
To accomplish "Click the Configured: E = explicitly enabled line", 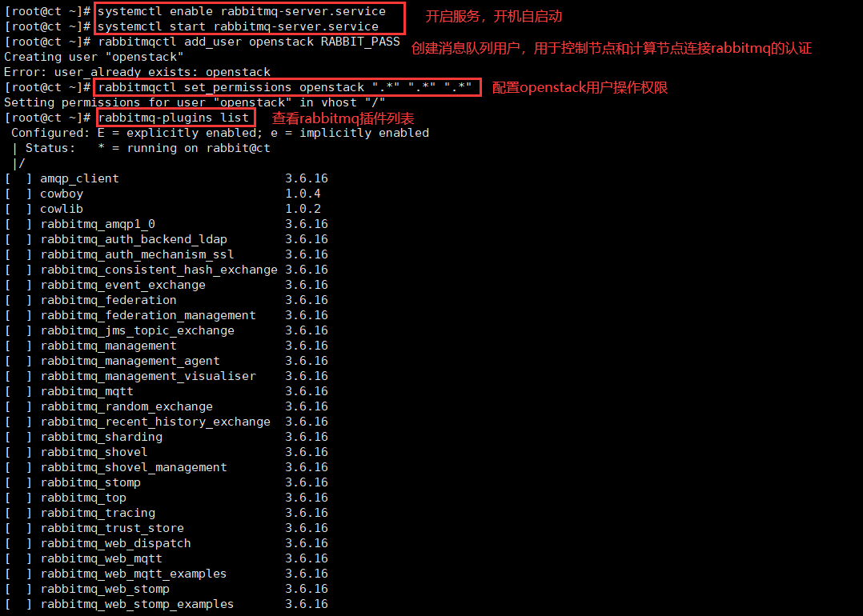I will (x=220, y=133).
